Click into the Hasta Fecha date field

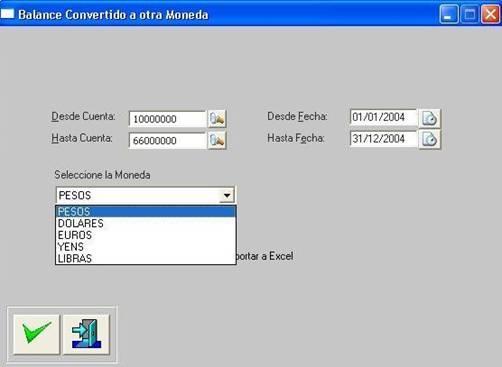pyautogui.click(x=383, y=139)
